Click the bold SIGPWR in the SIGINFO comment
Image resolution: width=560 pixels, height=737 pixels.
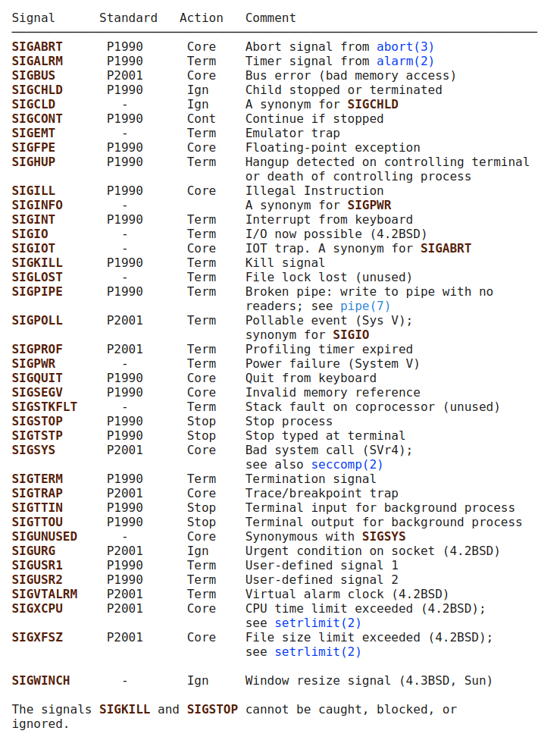click(x=369, y=205)
